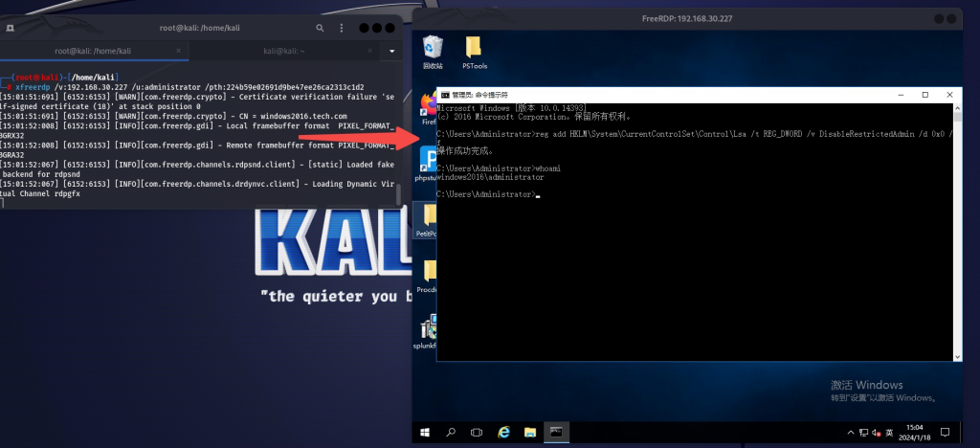Open Task View on the Windows taskbar

477,432
